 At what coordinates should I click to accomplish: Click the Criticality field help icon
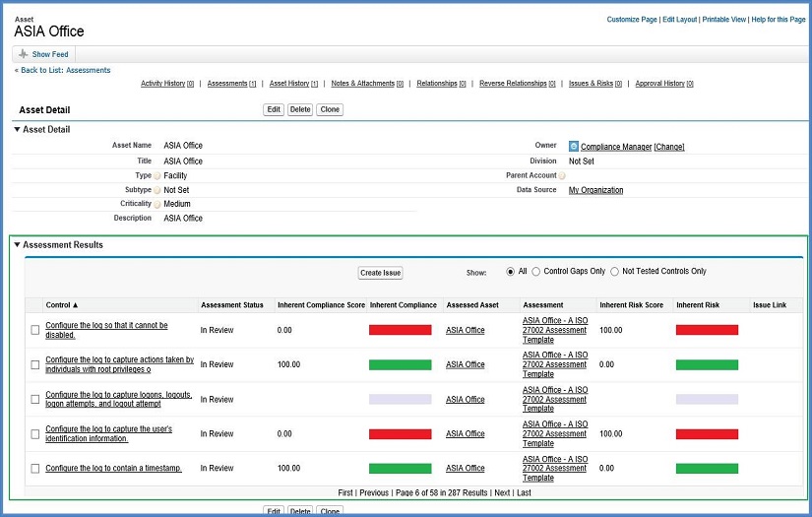pyautogui.click(x=157, y=204)
